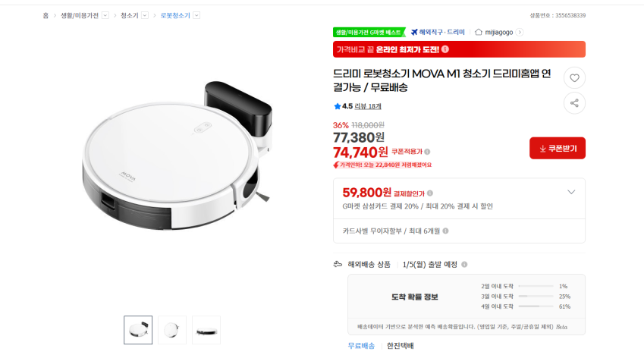Click the heart wishlist icon
The image size is (644, 355).
(x=574, y=77)
